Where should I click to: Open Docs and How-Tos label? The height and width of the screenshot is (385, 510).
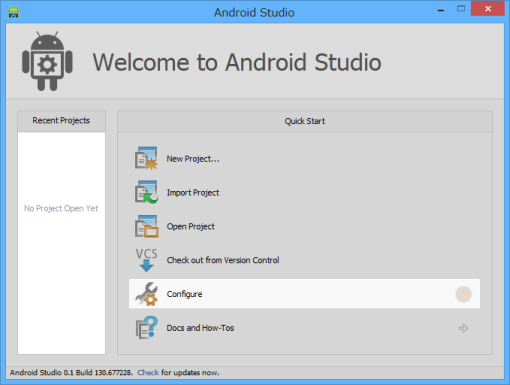[200, 328]
